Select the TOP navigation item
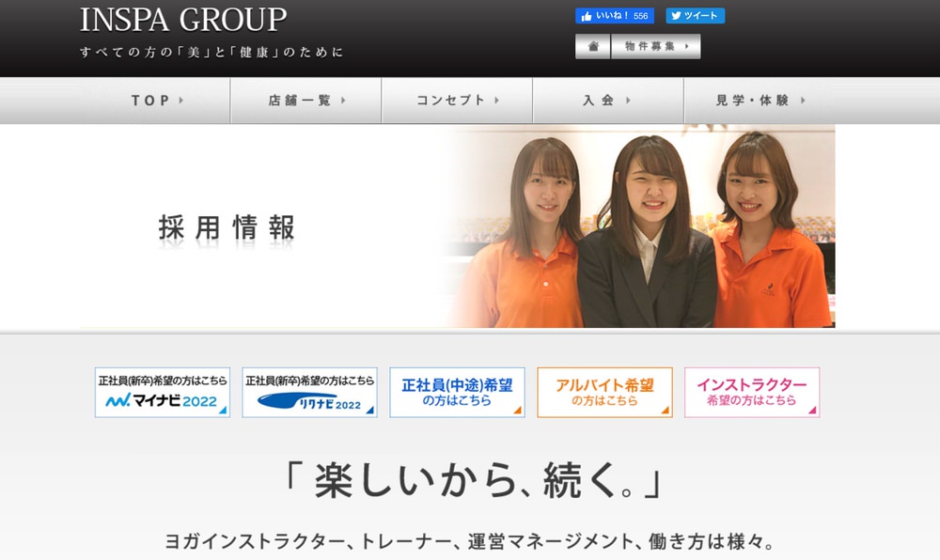This screenshot has height=560, width=940. tap(157, 101)
